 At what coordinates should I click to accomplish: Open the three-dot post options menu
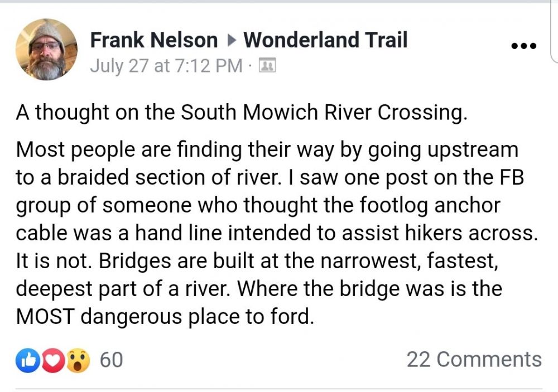tap(525, 46)
